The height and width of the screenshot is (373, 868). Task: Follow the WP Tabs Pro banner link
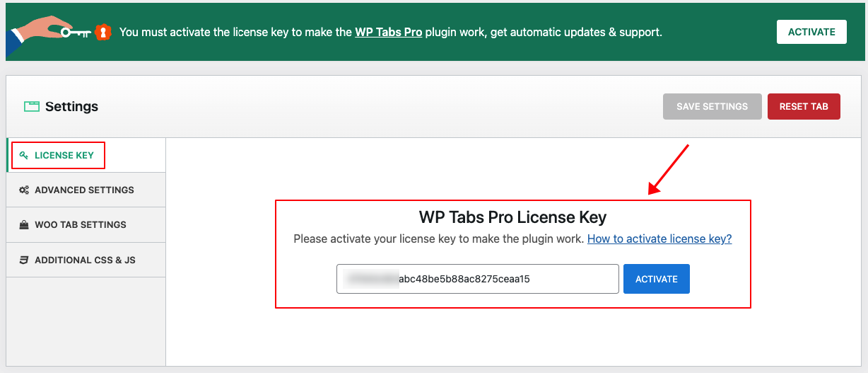point(388,33)
